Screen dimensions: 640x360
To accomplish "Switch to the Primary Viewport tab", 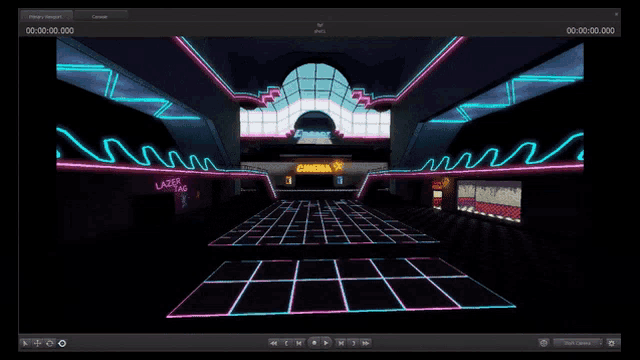I will coord(46,16).
